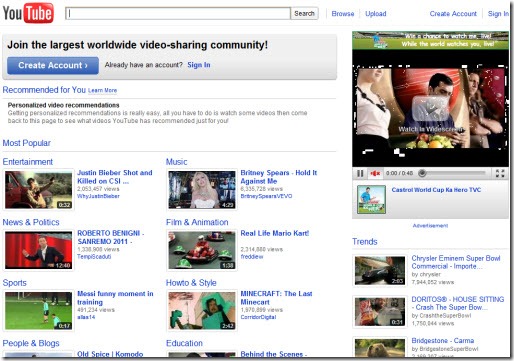
Task: Unmute the ad video sound icon
Action: click(x=375, y=173)
